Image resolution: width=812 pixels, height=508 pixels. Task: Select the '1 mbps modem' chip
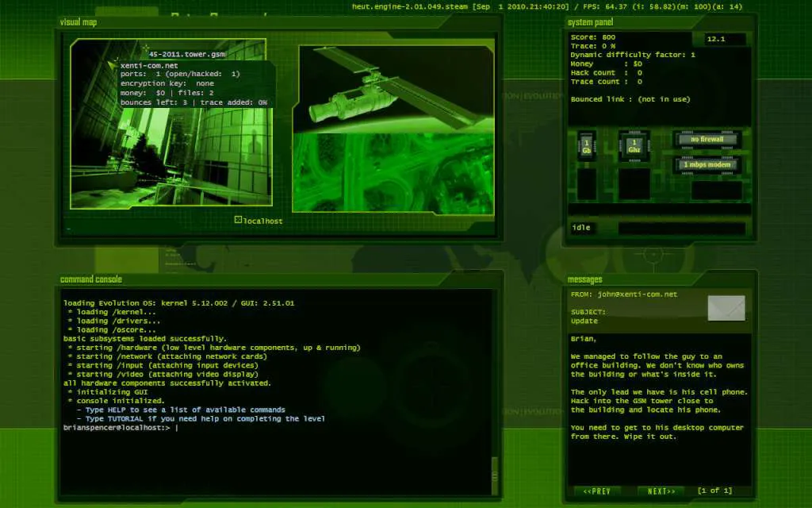(x=707, y=165)
